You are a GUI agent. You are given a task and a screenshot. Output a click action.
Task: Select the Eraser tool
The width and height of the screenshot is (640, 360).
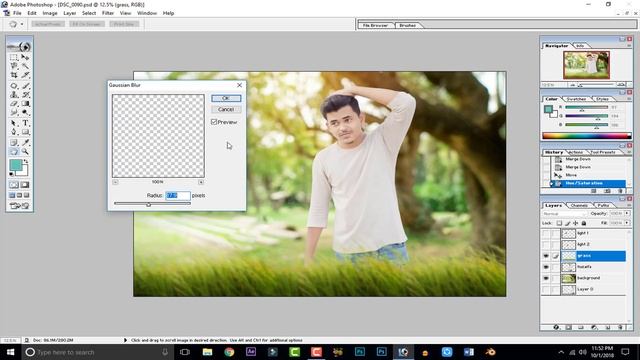[x=14, y=103]
